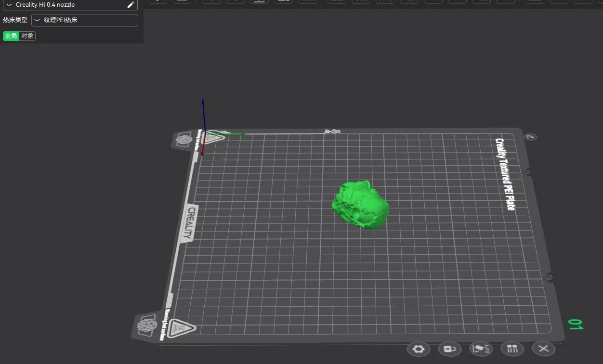
Task: Click the auto-orient plate icon
Action: click(x=481, y=349)
